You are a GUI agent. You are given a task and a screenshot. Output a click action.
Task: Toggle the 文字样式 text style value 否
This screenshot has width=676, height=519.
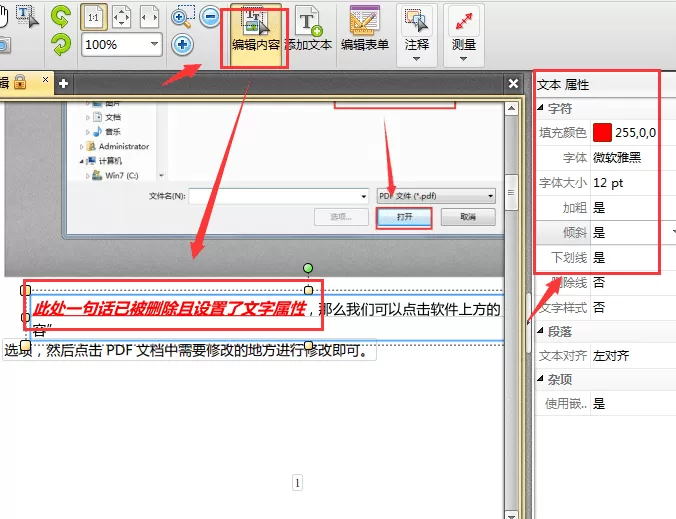click(599, 308)
